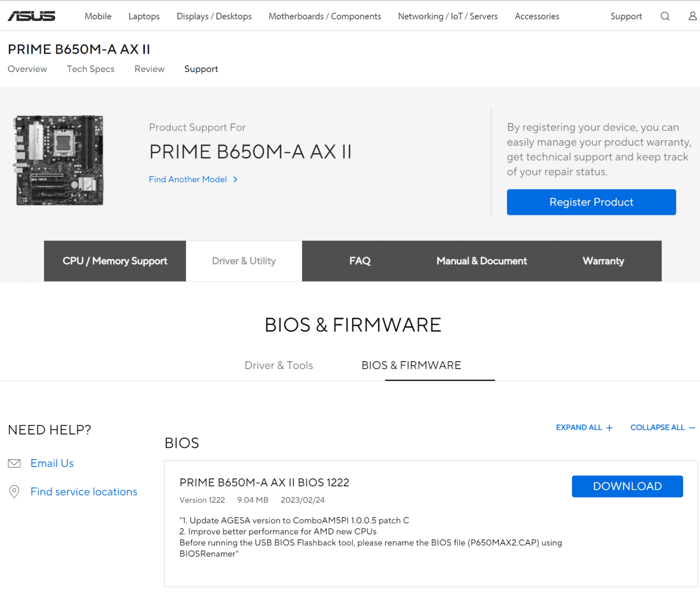This screenshot has height=599, width=700.
Task: Click the location pin icon
Action: tap(15, 491)
